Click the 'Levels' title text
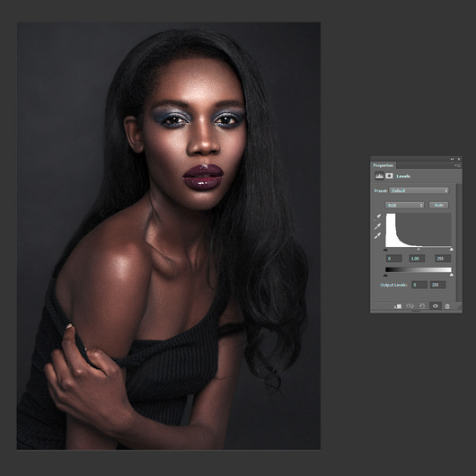This screenshot has height=476, width=476. pyautogui.click(x=403, y=176)
